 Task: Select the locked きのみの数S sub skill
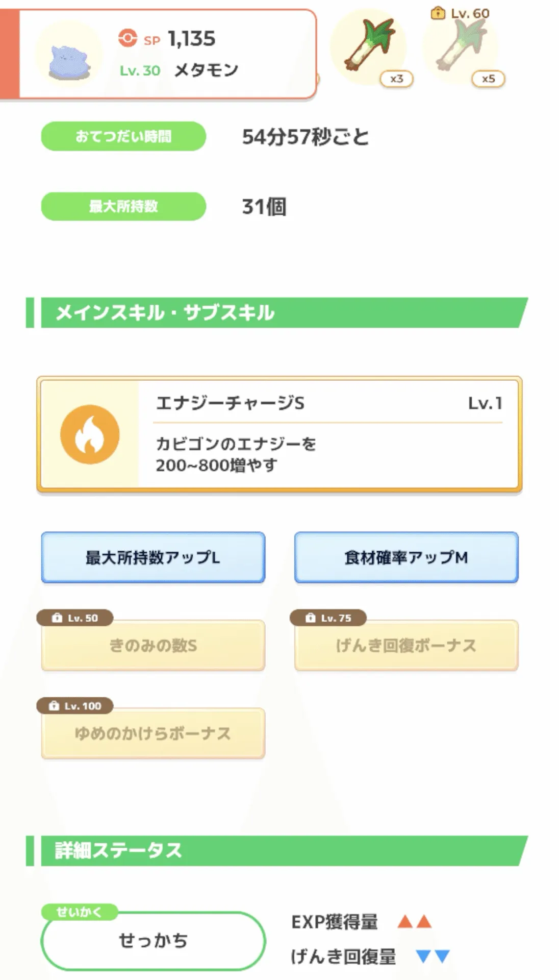[153, 646]
